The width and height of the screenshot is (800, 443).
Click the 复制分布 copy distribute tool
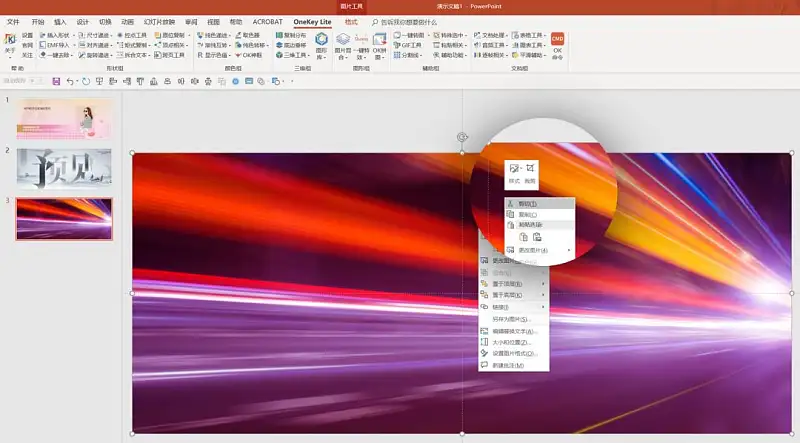click(291, 35)
